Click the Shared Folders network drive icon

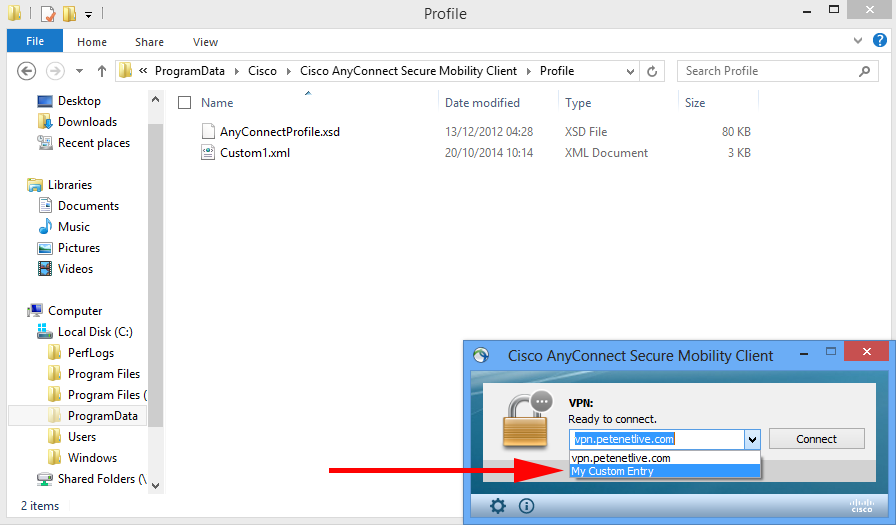45,479
